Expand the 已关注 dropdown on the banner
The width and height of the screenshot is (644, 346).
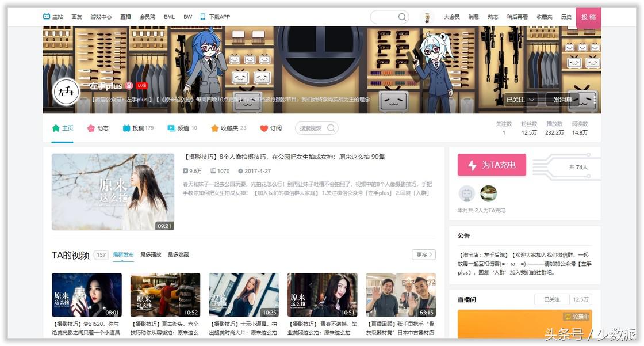click(521, 100)
